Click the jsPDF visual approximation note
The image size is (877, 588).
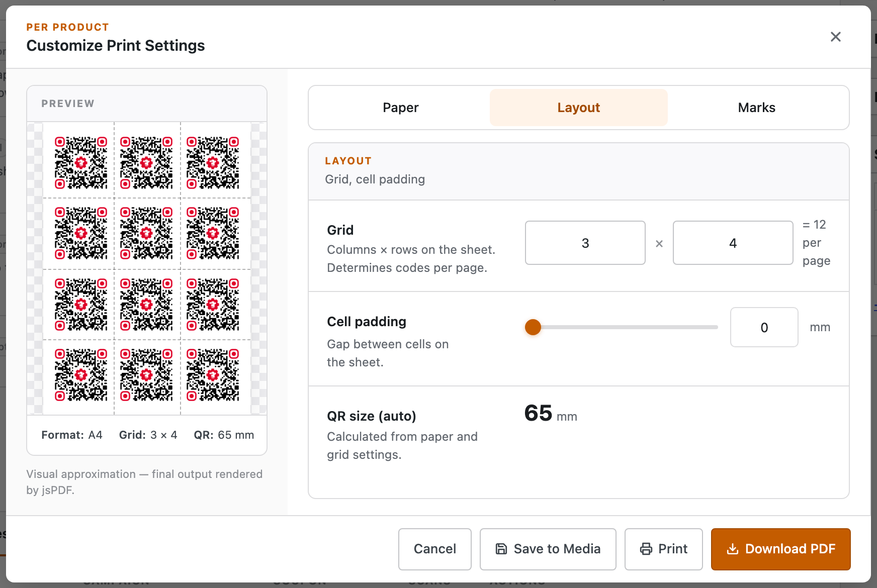145,482
